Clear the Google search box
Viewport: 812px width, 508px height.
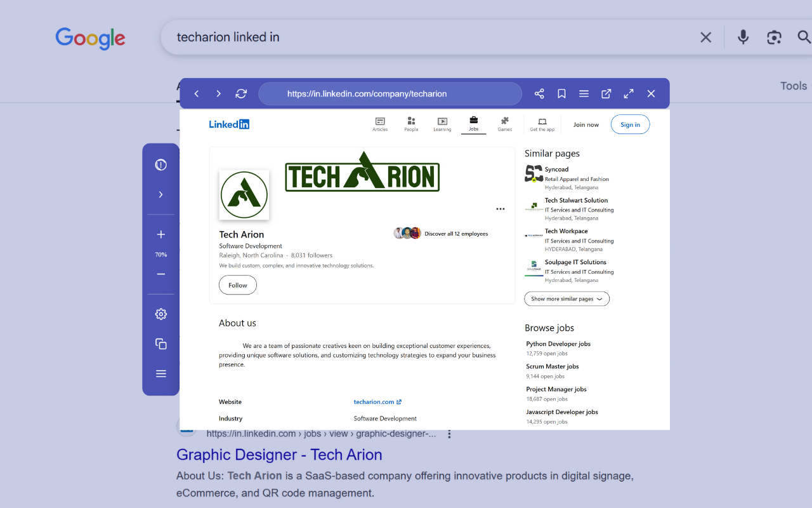705,37
